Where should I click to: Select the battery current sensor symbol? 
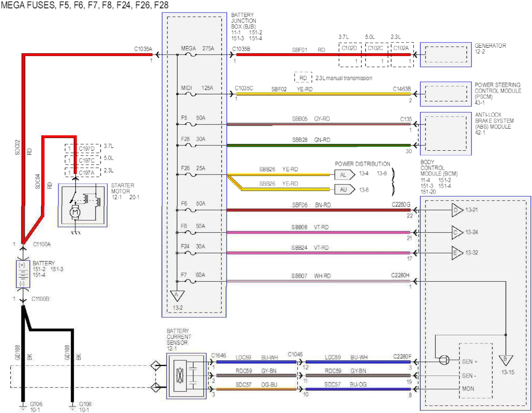coord(186,376)
